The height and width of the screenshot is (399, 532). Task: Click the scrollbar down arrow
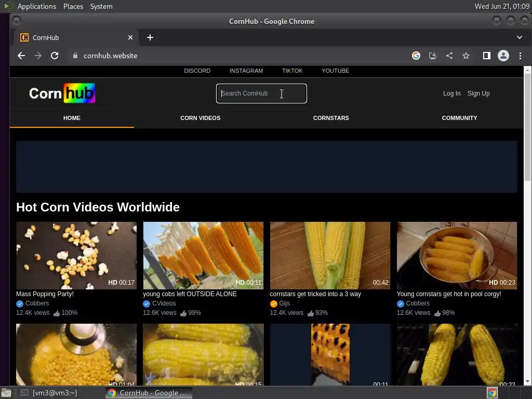[x=527, y=382]
